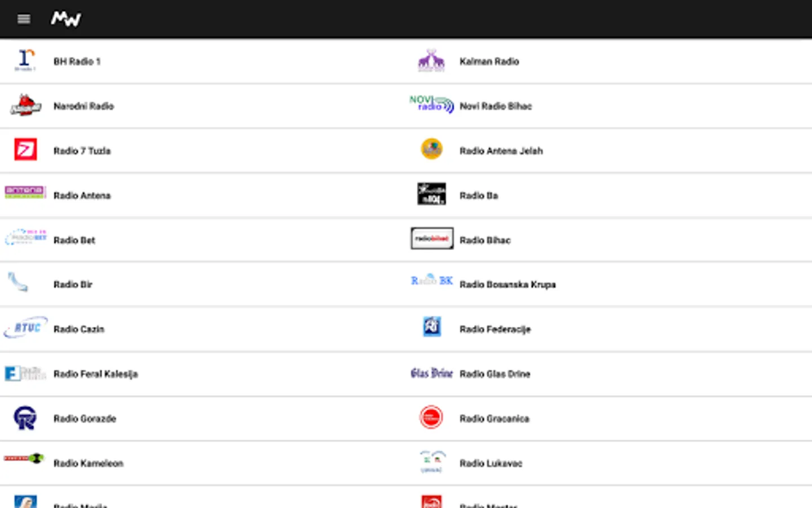Select the Radio Antena station name
Image resolution: width=812 pixels, height=508 pixels.
click(x=82, y=195)
